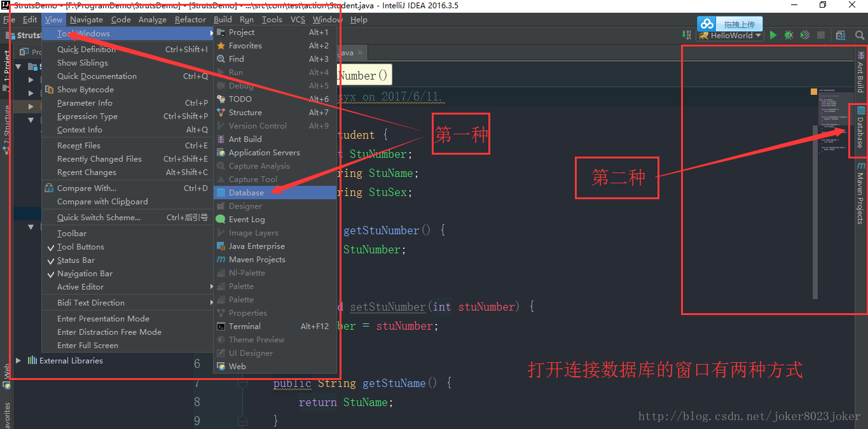Viewport: 868px width, 429px height.
Task: Select Database in Tool Windows submenu
Action: click(x=275, y=193)
